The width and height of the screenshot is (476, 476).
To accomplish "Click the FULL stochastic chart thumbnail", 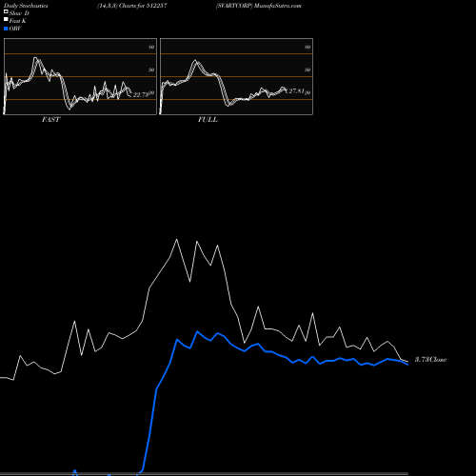I will pos(236,76).
